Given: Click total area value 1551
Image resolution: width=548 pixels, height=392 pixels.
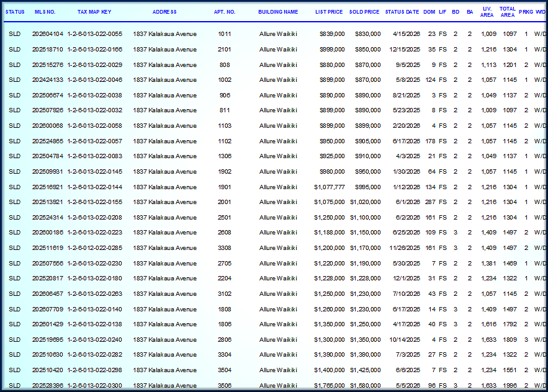Looking at the screenshot, I should point(510,370).
